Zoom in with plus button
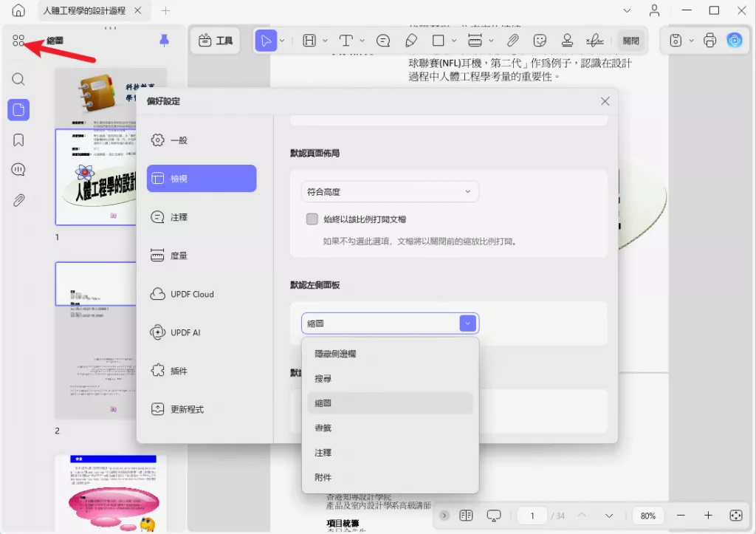Viewport: 756px width, 534px height. point(708,516)
